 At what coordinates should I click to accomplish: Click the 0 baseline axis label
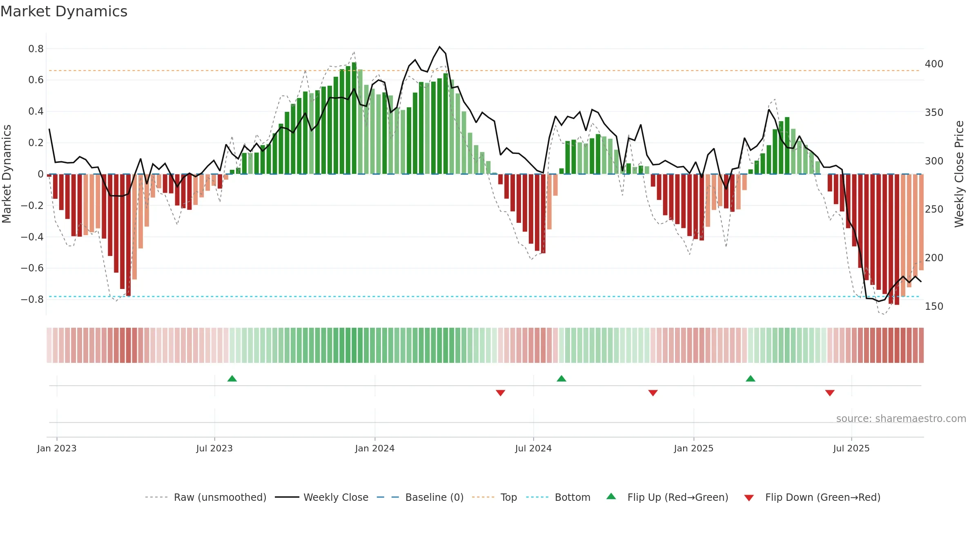point(40,174)
